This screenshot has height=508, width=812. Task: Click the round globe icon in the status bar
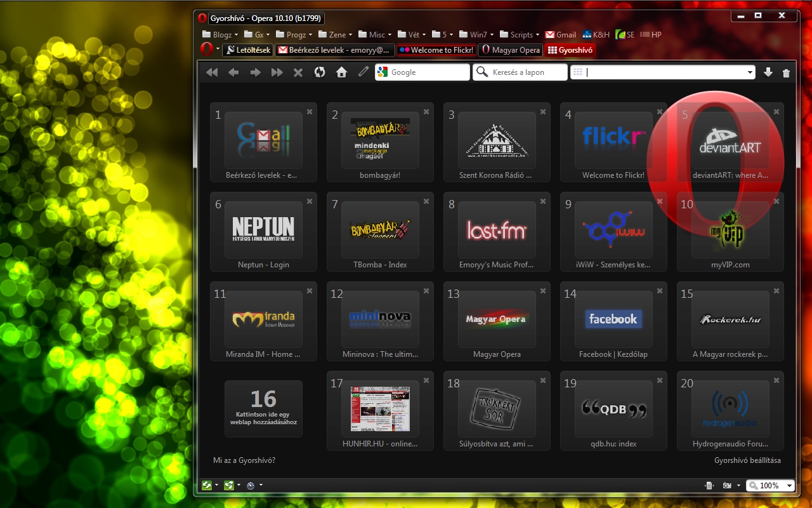pyautogui.click(x=251, y=486)
